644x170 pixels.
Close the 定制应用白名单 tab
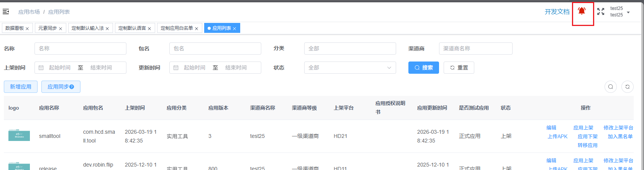coord(197,29)
